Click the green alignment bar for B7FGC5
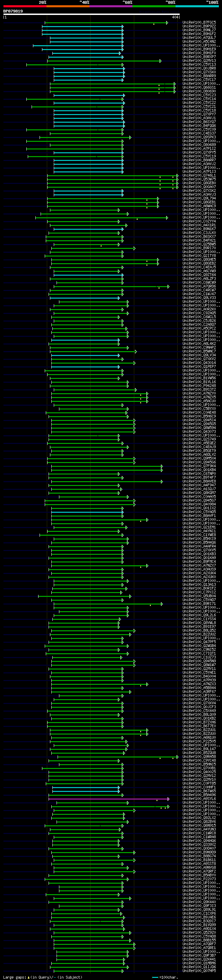222x980 pixels. tap(106, 23)
